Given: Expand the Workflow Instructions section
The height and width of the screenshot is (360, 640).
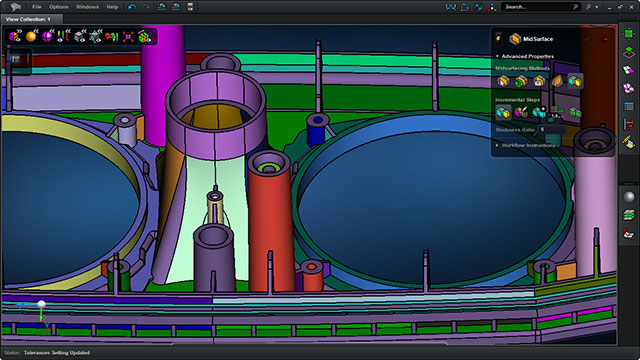Looking at the screenshot, I should tap(497, 145).
